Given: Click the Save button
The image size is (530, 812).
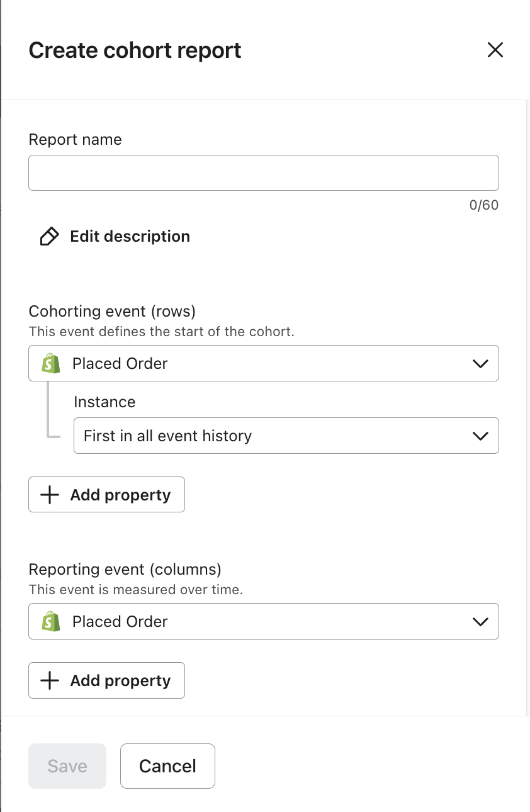Looking at the screenshot, I should click(x=67, y=766).
